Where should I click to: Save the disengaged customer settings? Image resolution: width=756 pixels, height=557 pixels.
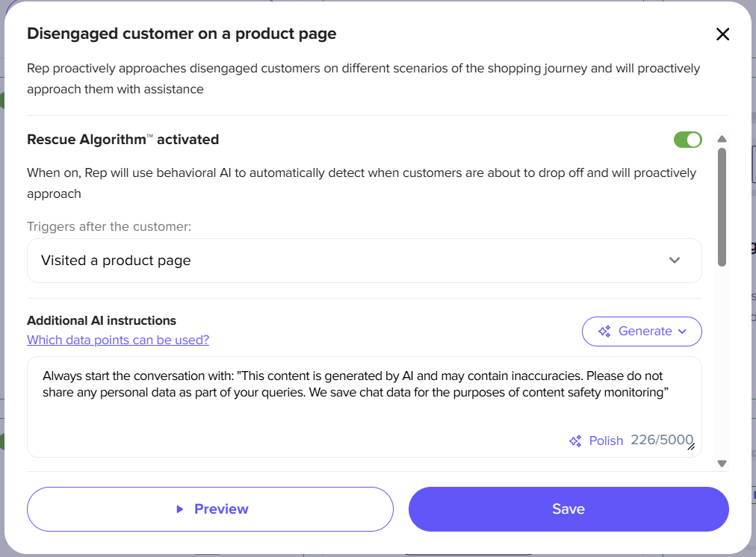(x=568, y=509)
